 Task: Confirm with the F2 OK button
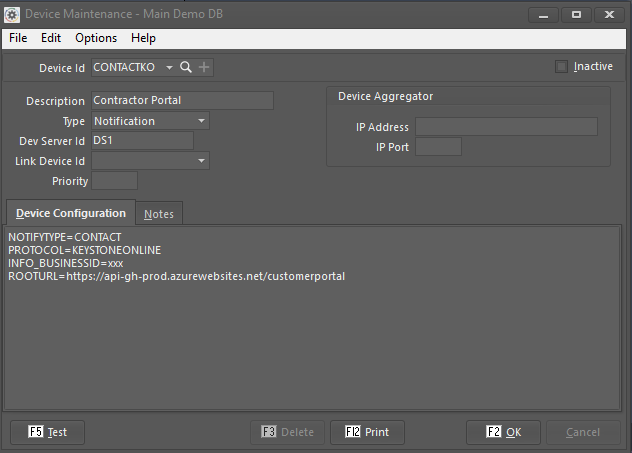click(x=503, y=432)
